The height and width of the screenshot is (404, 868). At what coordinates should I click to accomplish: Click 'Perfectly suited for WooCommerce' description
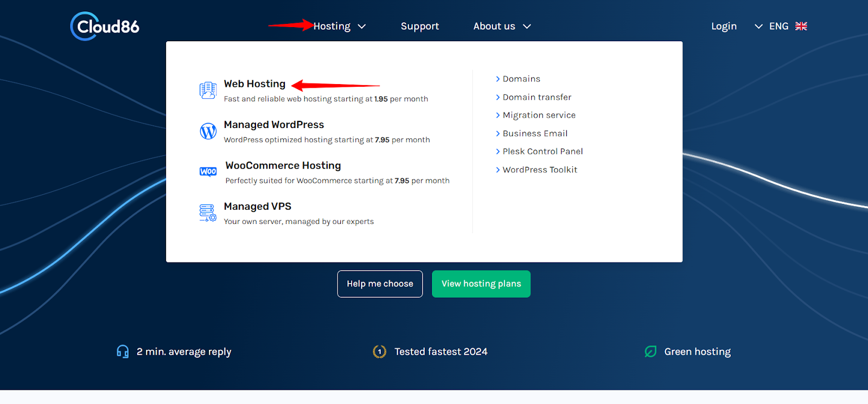click(x=337, y=181)
